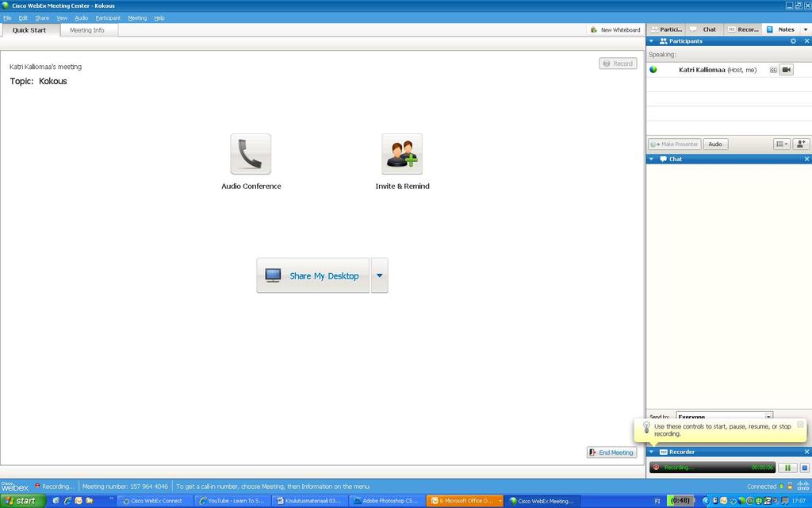Open the View menu

(62, 18)
